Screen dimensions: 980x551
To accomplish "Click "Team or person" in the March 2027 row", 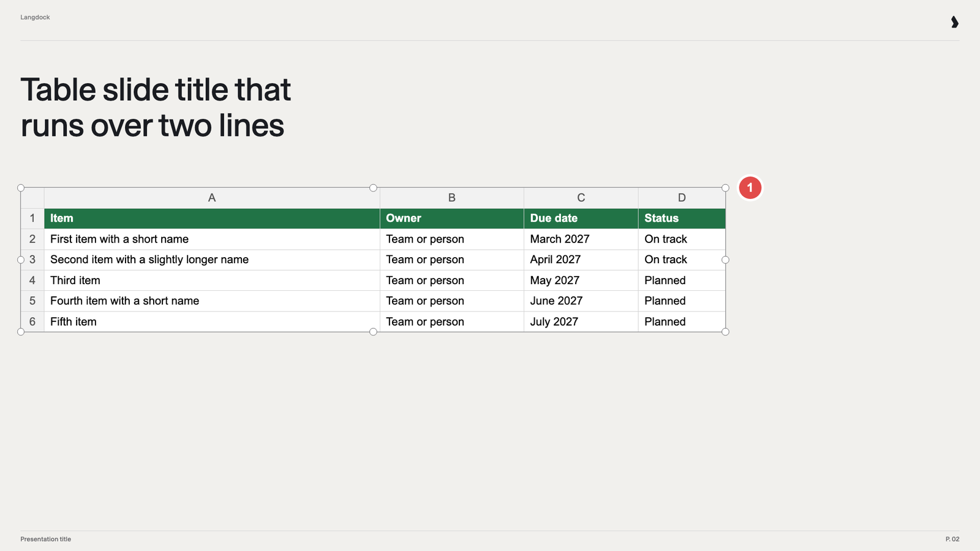I will coord(452,239).
